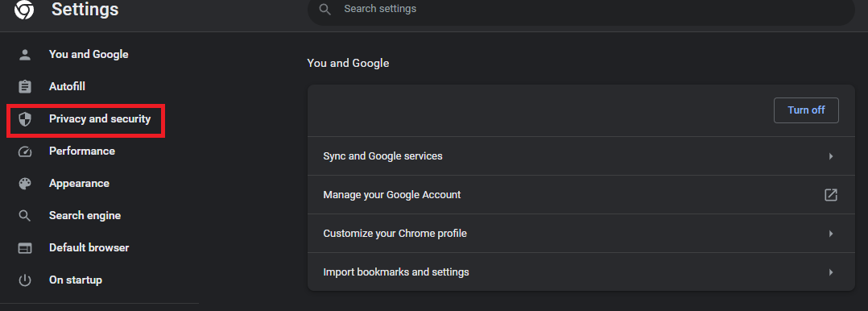
Task: Expand Import bookmarks and settings arrow
Action: click(x=831, y=272)
